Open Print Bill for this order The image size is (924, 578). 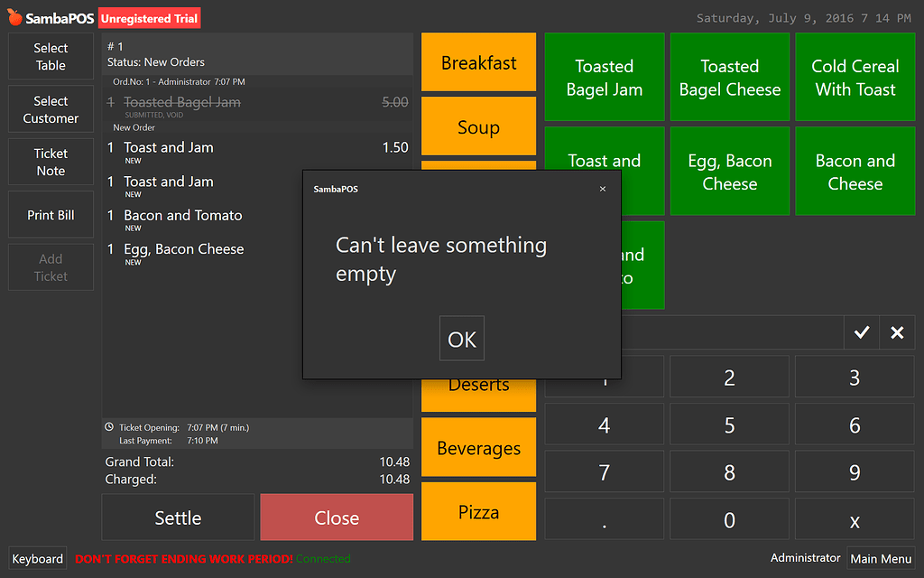[50, 214]
